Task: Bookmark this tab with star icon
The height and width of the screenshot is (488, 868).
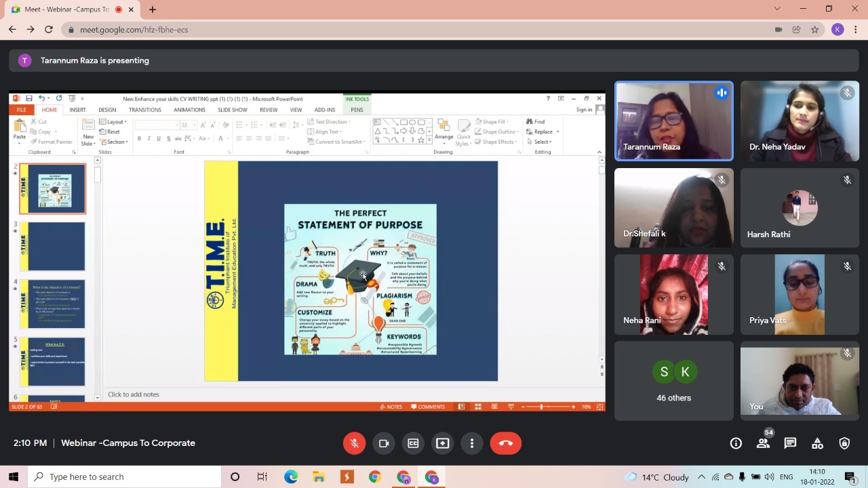Action: point(814,30)
